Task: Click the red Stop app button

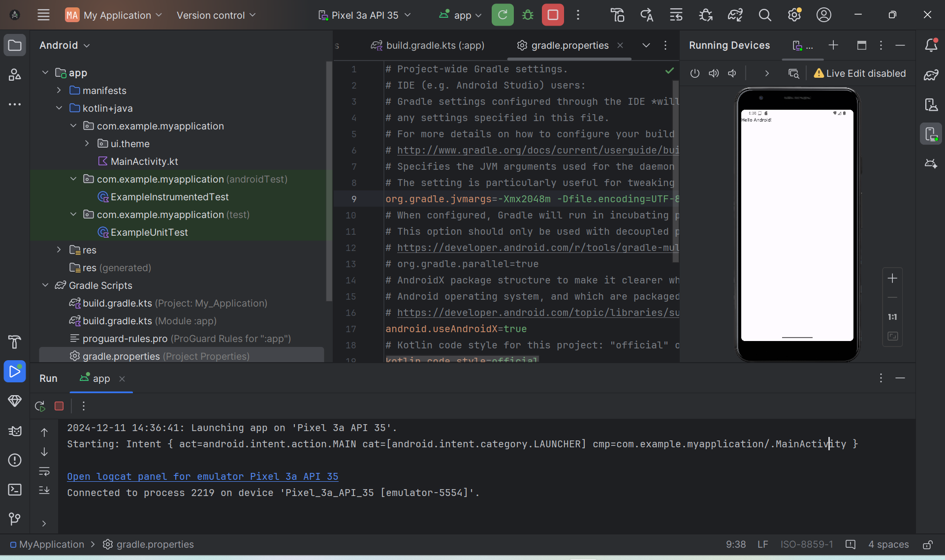Action: coord(553,15)
